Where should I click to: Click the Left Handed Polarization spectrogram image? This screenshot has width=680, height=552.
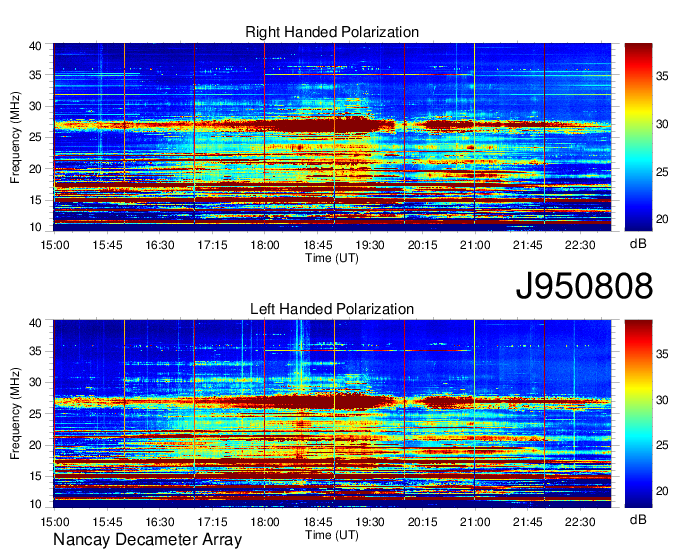(332, 414)
